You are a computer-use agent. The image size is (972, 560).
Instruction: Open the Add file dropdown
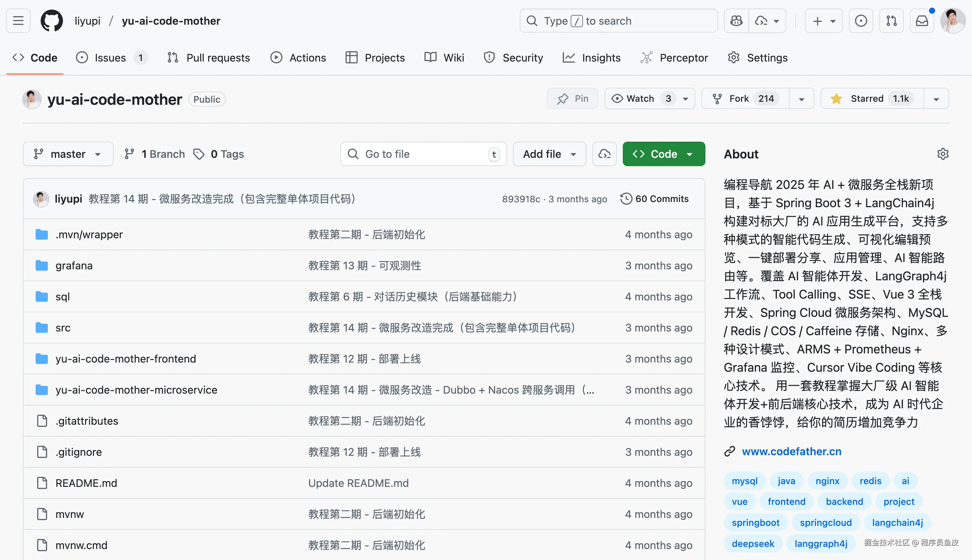[549, 154]
